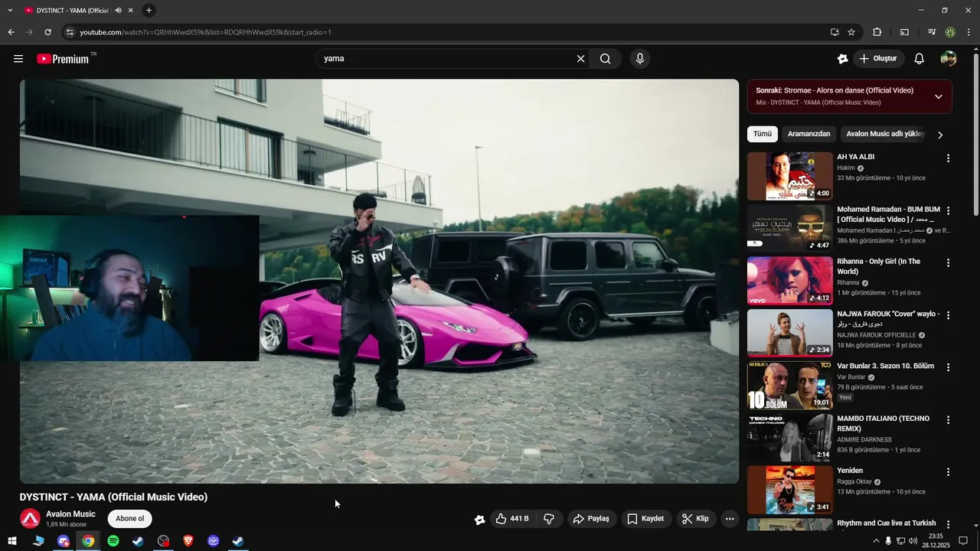The width and height of the screenshot is (980, 551).
Task: View site information icon in address bar
Action: (70, 32)
